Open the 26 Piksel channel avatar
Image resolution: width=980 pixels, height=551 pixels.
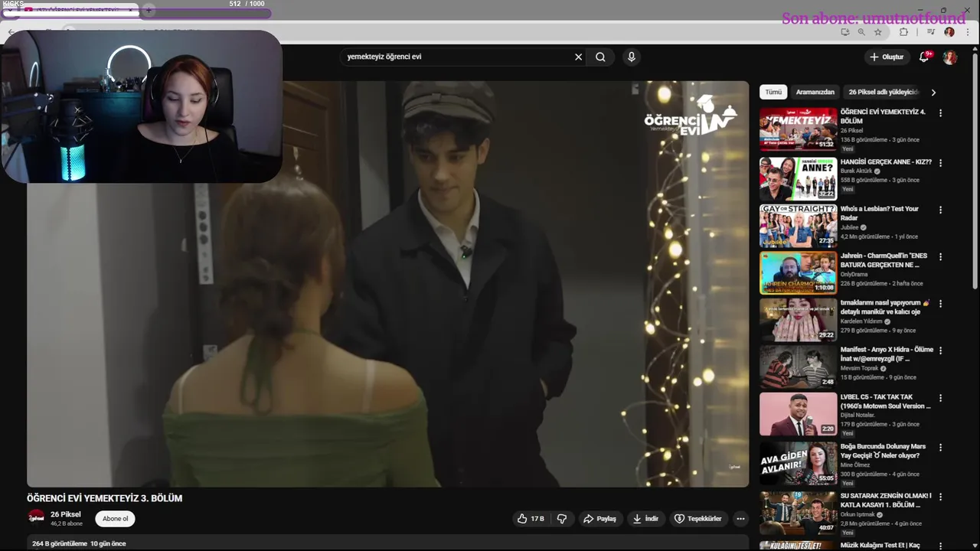[36, 518]
